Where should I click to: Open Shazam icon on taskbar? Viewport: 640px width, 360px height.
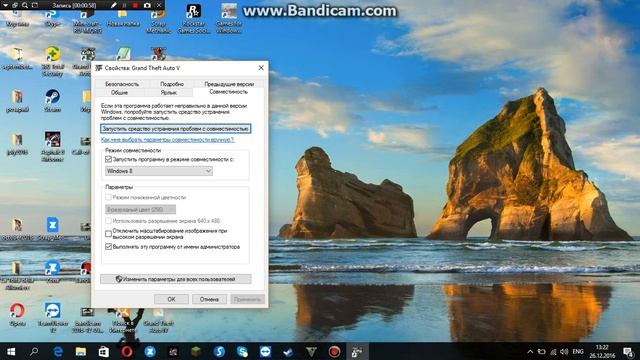coord(219,351)
